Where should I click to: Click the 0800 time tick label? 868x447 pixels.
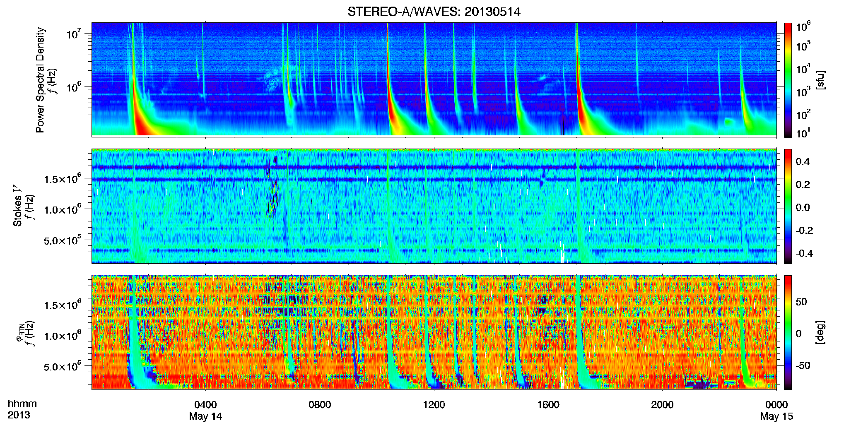click(x=320, y=404)
